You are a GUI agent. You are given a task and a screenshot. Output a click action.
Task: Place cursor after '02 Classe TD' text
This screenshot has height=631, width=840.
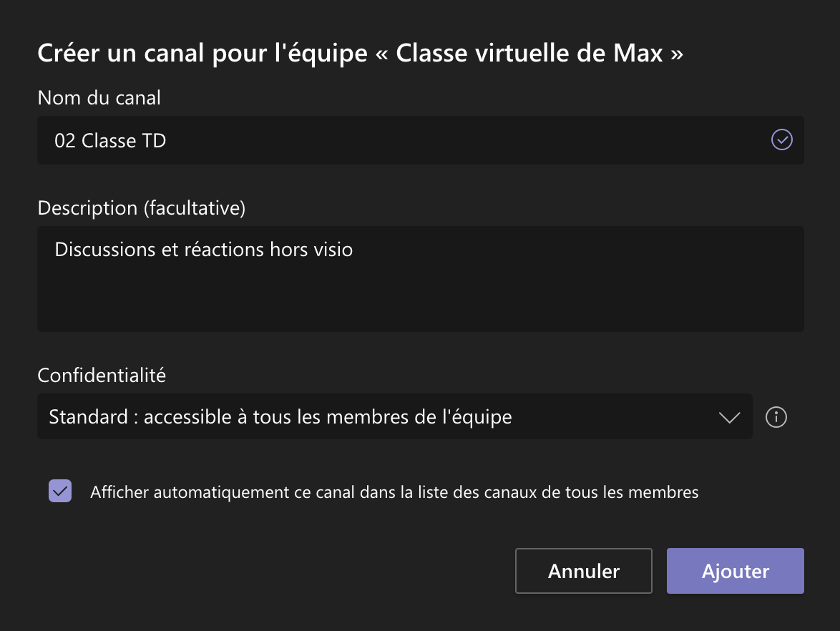pos(167,141)
